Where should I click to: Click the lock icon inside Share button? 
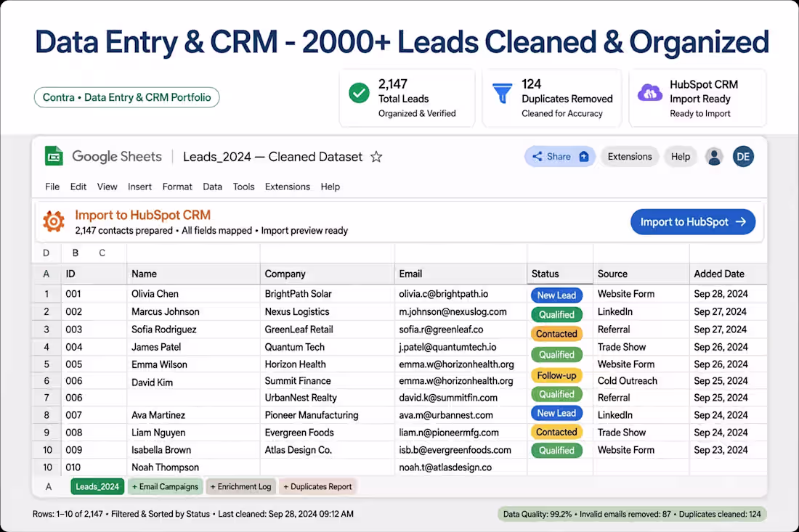(x=584, y=157)
